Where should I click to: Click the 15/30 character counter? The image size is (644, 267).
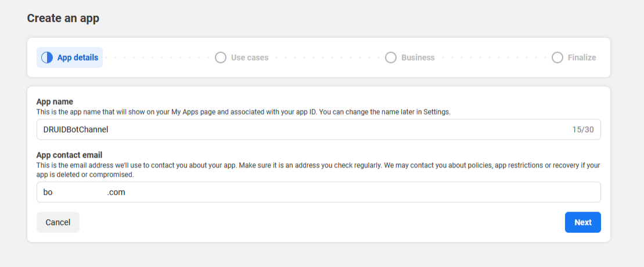point(582,130)
